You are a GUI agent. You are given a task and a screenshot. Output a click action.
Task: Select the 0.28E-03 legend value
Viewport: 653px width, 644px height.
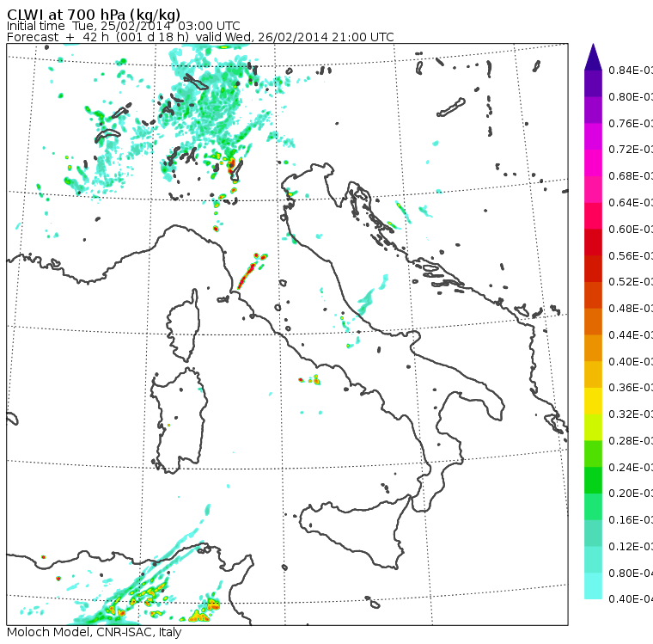pyautogui.click(x=631, y=440)
